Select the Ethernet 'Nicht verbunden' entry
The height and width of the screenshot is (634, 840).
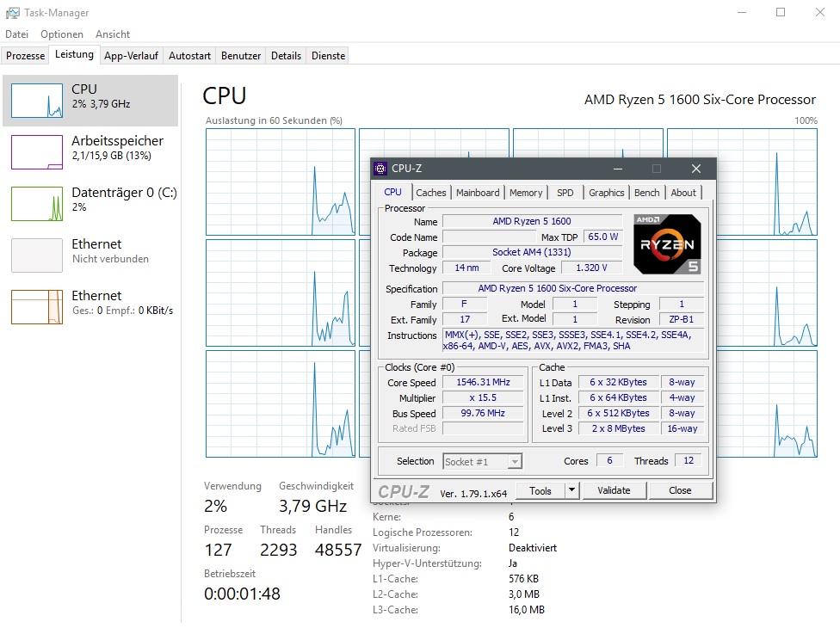[91, 255]
